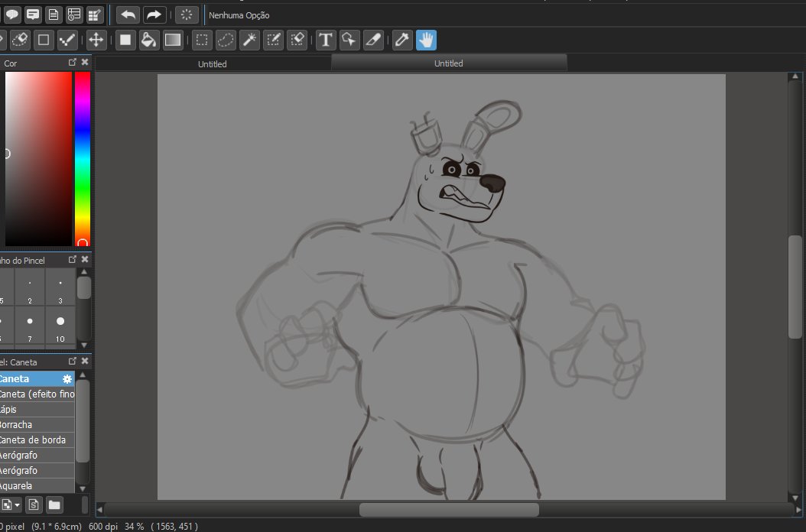Close the Cor color panel

pos(85,62)
